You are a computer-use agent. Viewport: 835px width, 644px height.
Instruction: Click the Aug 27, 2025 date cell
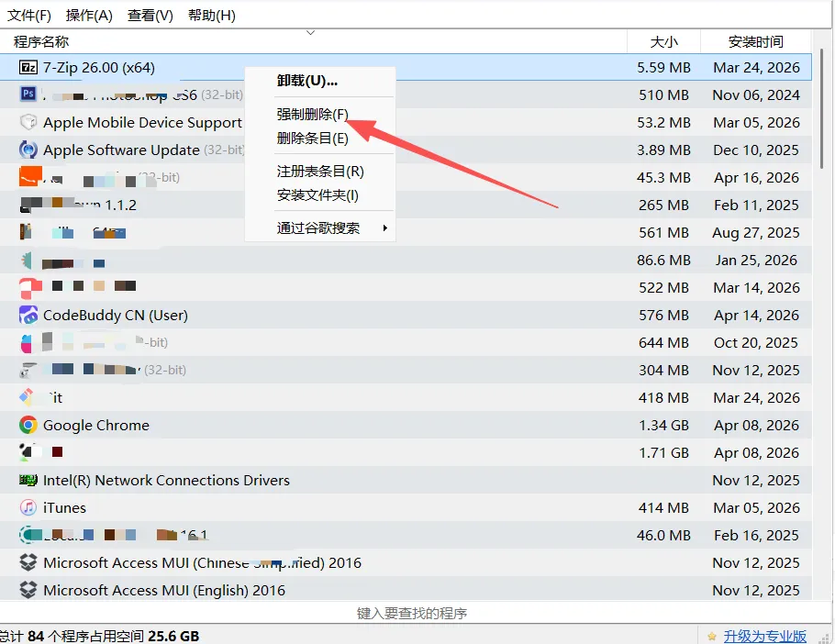(756, 233)
